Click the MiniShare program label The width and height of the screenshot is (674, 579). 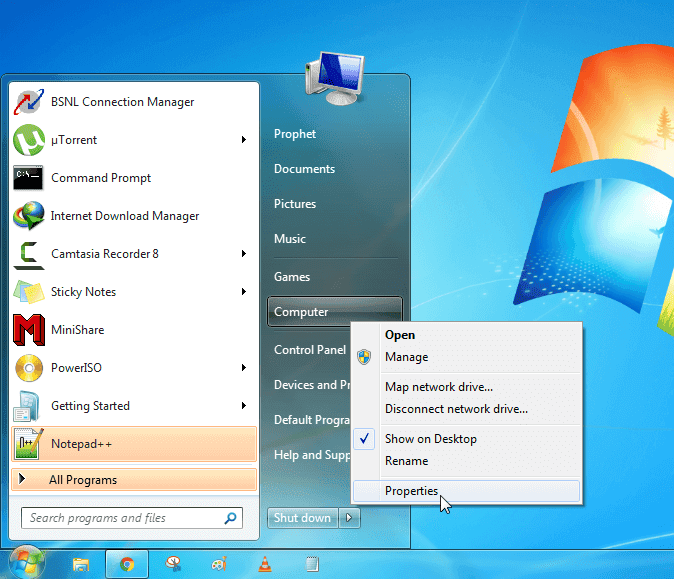click(x=77, y=330)
